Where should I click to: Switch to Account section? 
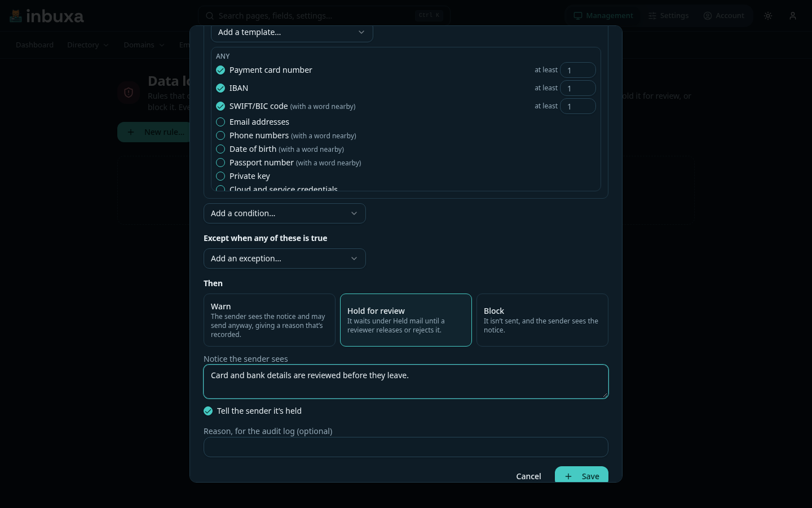point(724,16)
